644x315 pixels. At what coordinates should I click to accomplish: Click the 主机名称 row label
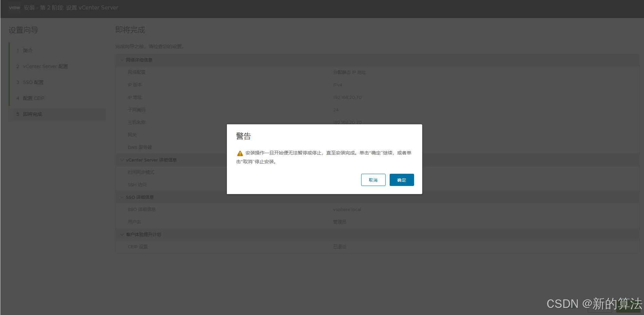point(137,123)
